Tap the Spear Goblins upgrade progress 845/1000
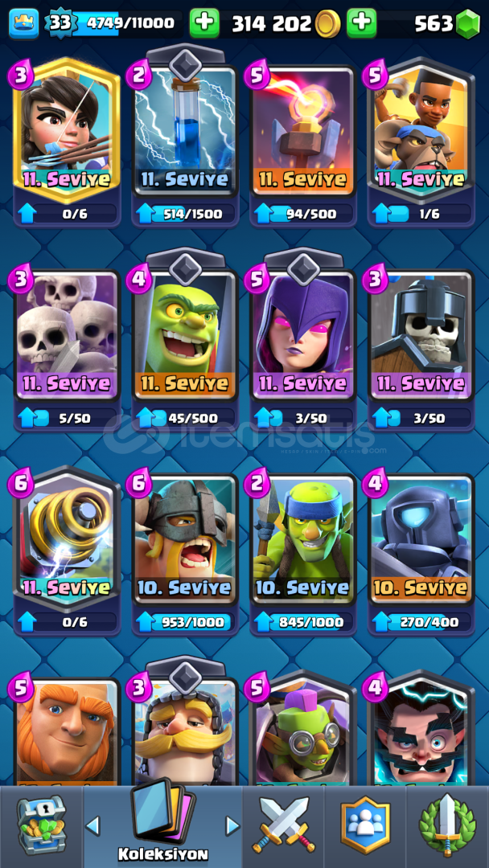Screen dimensions: 489x868 (x=303, y=621)
